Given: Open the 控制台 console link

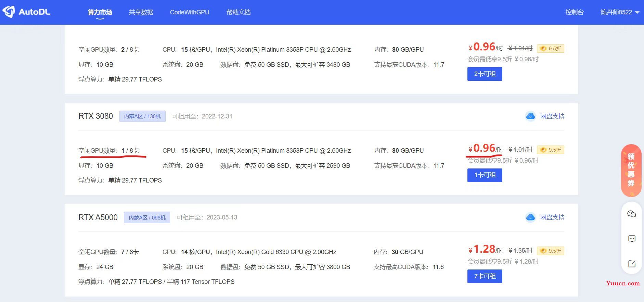Looking at the screenshot, I should (575, 12).
